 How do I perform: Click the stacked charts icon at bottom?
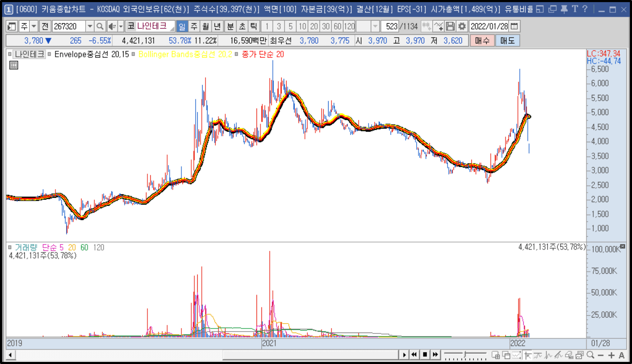click(x=580, y=355)
